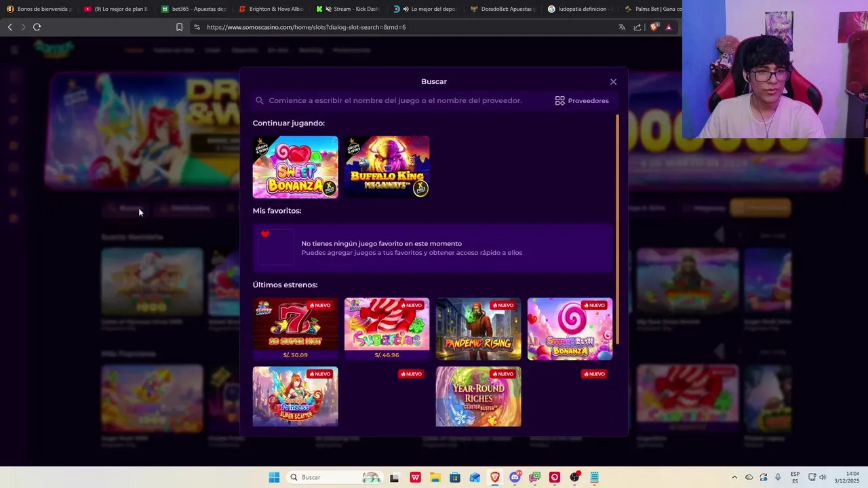This screenshot has width=868, height=488.
Task: Launch Pandemic Rising slot
Action: (478, 329)
